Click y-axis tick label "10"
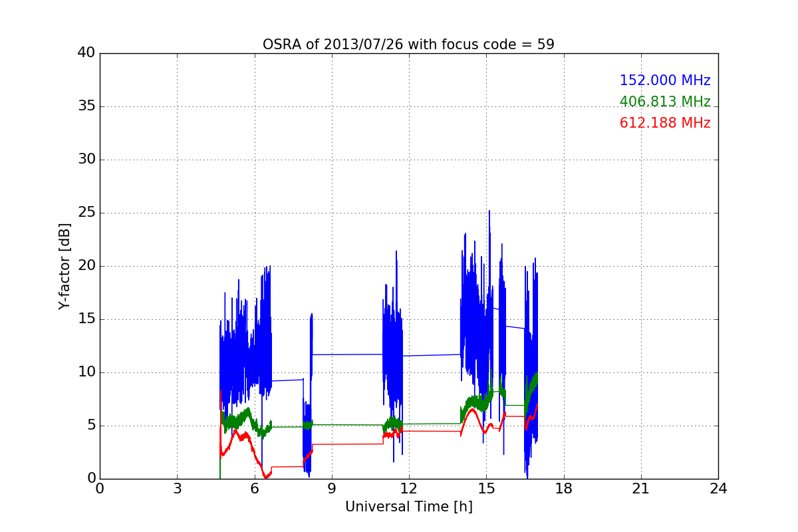This screenshot has width=798, height=532. (x=86, y=372)
